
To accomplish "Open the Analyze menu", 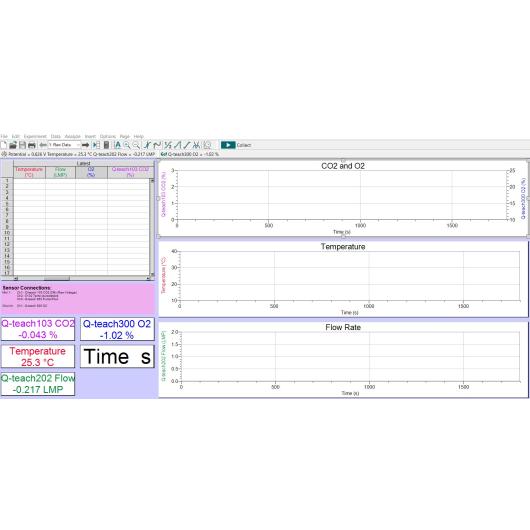I will (x=73, y=136).
